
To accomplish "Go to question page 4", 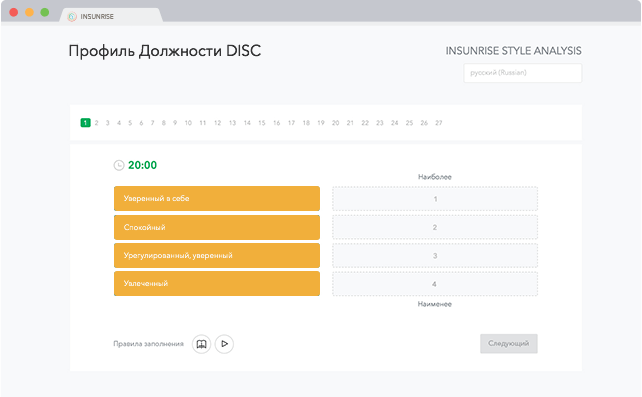I will 119,123.
